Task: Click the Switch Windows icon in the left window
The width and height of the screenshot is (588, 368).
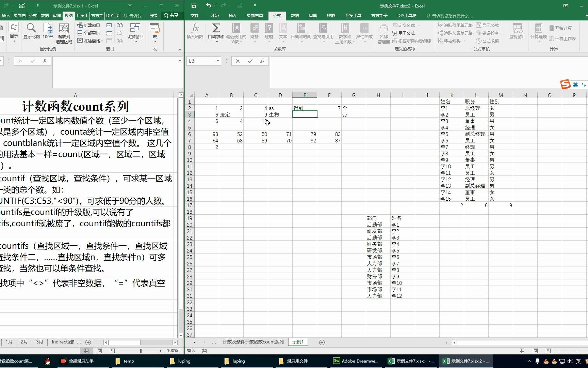Action: point(135,28)
